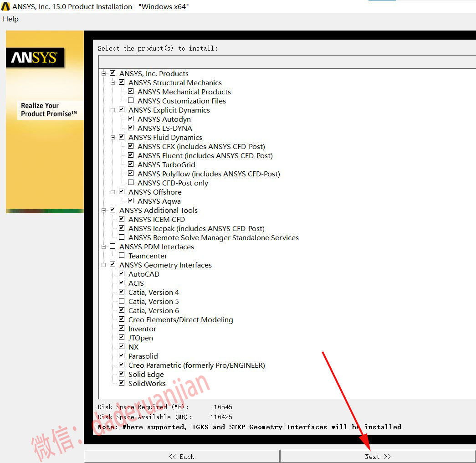Uncheck Inventor checkbox
The height and width of the screenshot is (463, 476).
[x=122, y=329]
